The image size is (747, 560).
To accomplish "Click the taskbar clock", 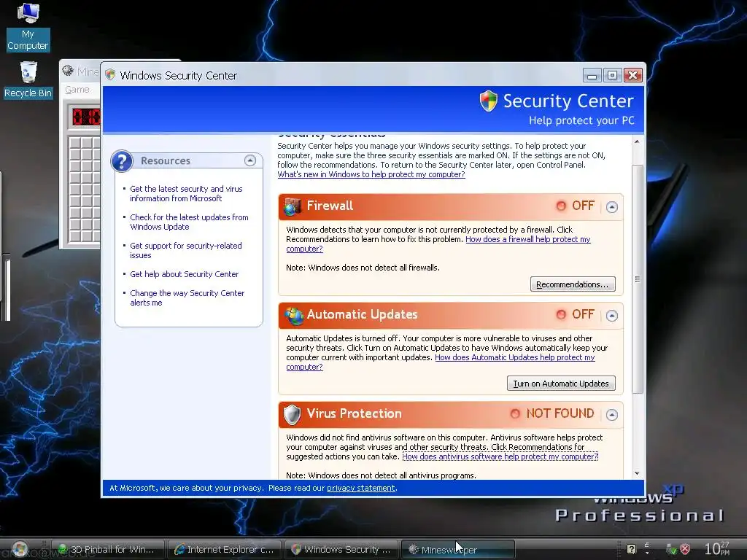I will pyautogui.click(x=716, y=548).
